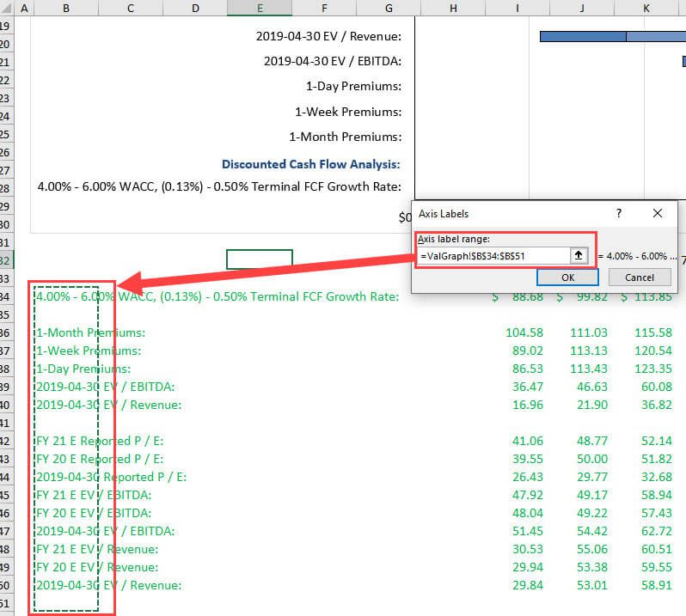Click chart label '1-Week Premiums:'
The image size is (686, 616).
[348, 112]
